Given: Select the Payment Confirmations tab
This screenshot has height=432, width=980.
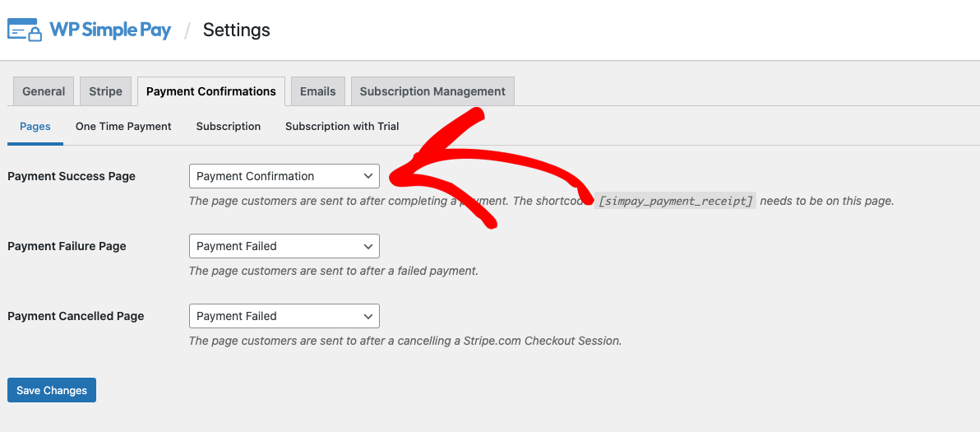Looking at the screenshot, I should pos(211,91).
